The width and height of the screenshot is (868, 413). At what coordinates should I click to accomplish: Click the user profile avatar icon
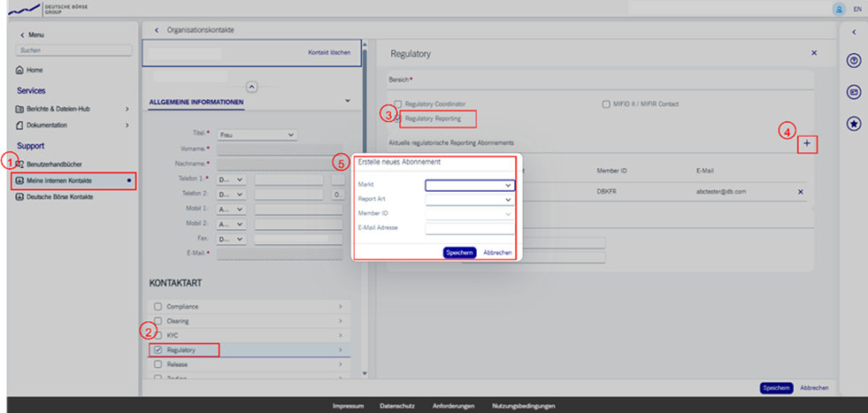(838, 8)
